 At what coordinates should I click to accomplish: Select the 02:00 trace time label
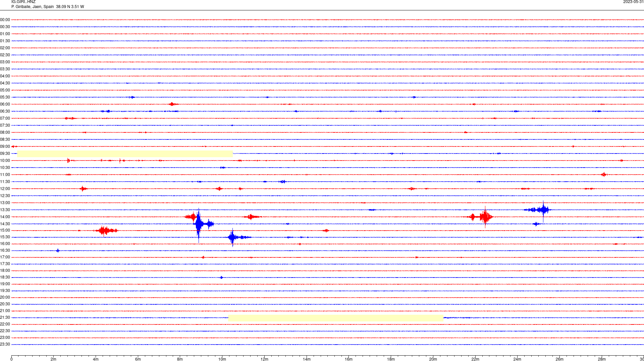pos(5,48)
